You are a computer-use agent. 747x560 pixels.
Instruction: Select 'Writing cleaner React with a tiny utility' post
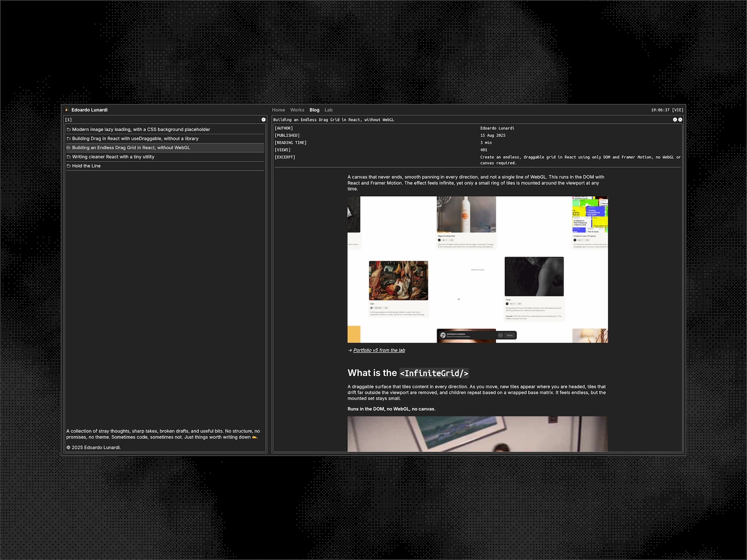click(x=113, y=157)
